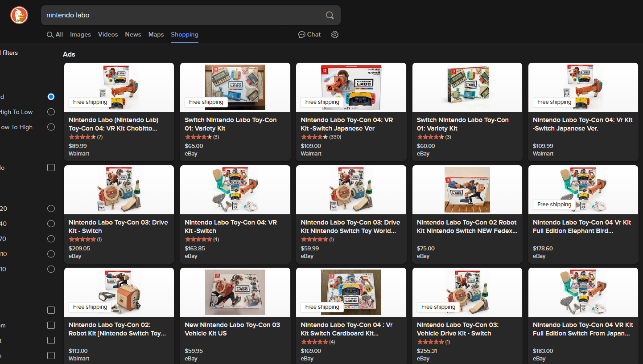The width and height of the screenshot is (643, 364).
Task: Click 'Nintendo Labo Toy-Con 04 VR Kit Full Edition Switch From Japan' title
Action: click(583, 329)
